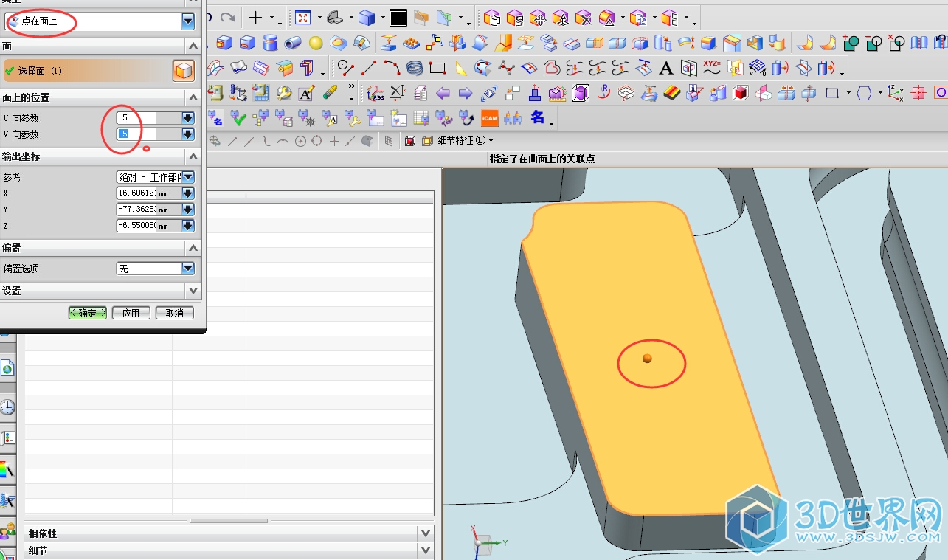
Task: Click the pencil eraser icon
Action: point(330,93)
